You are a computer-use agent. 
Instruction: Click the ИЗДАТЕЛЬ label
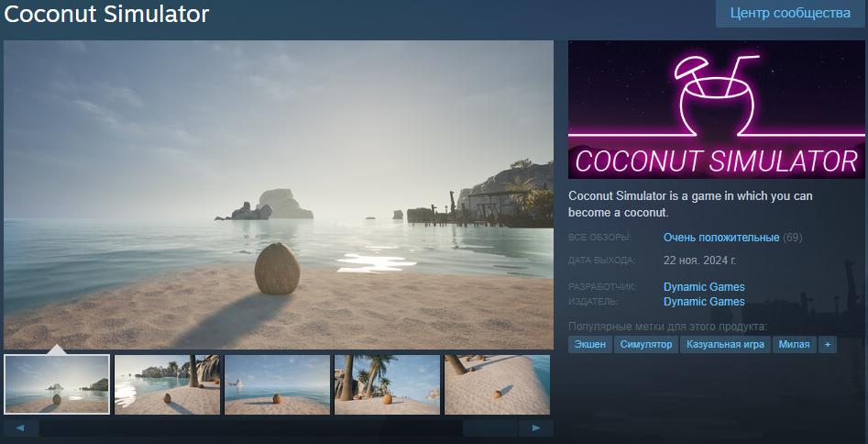click(593, 302)
